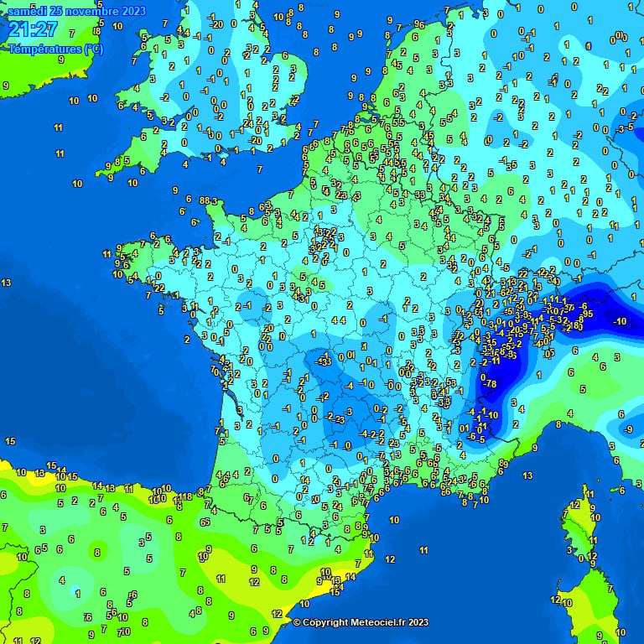This screenshot has width=644, height=644.
Task: Select the "88" reading off the Normandy coast
Action: click(x=205, y=200)
